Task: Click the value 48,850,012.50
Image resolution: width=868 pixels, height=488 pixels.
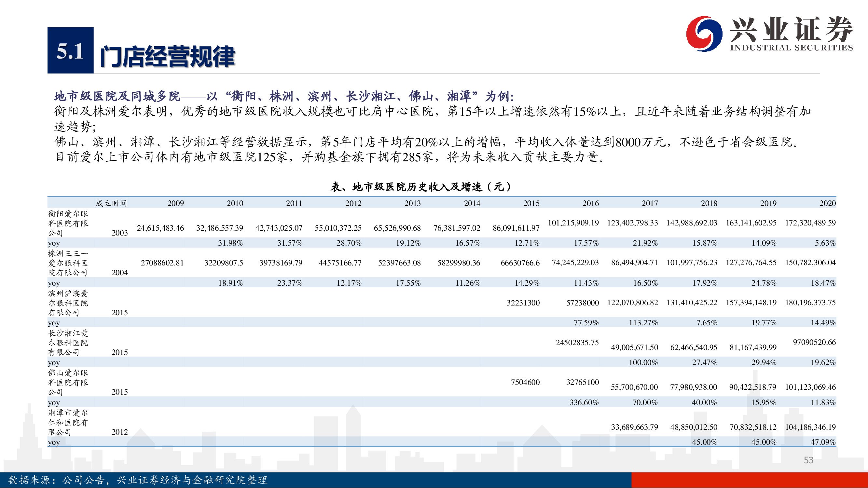Action: click(694, 427)
